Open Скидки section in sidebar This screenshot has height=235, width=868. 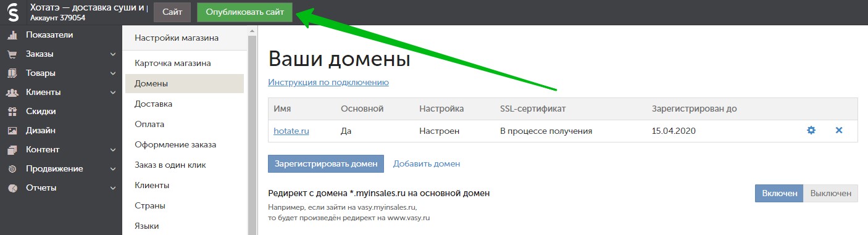click(41, 112)
